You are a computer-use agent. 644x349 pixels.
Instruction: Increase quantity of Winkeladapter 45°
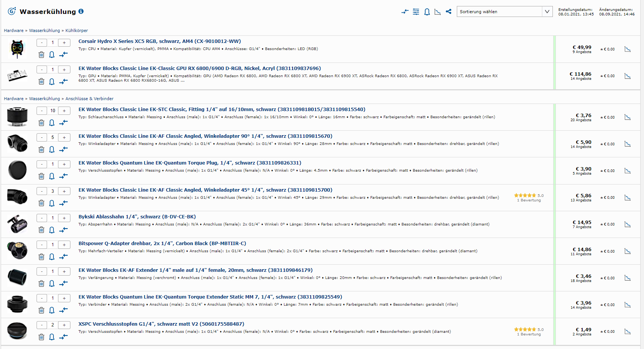(64, 191)
